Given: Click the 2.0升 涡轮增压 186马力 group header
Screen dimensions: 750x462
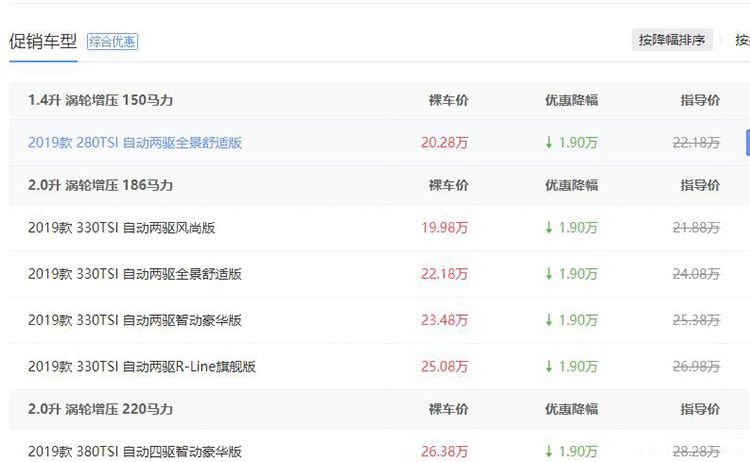Looking at the screenshot, I should 100,186.
